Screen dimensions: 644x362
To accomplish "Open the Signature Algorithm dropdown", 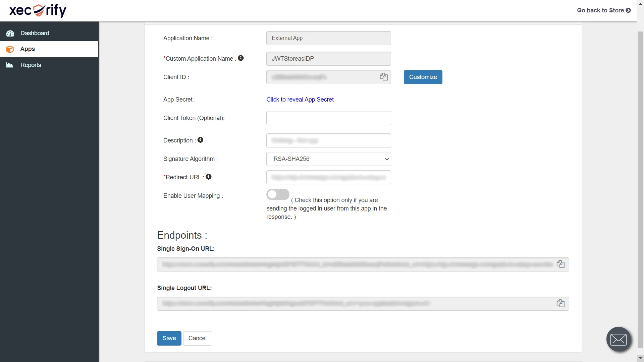I will click(329, 159).
